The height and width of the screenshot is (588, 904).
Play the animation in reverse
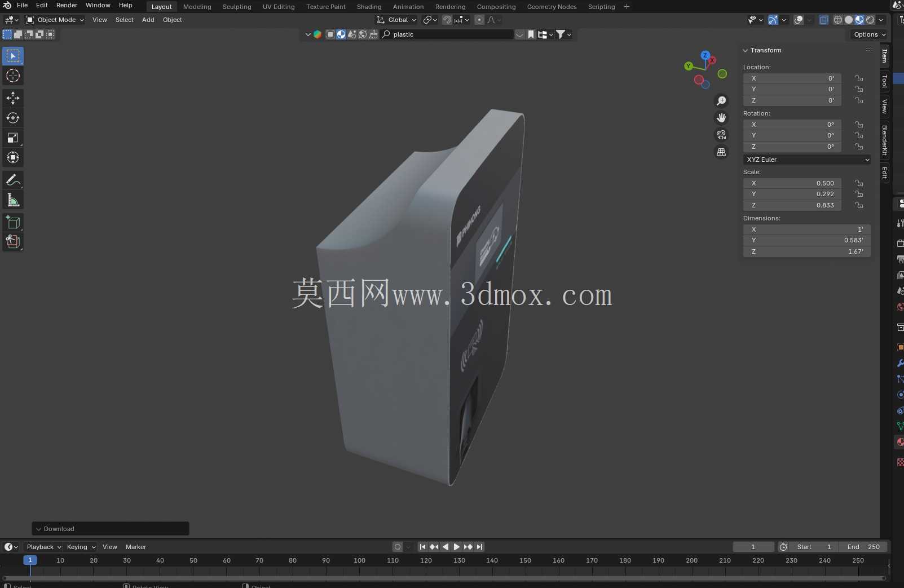[x=446, y=547]
